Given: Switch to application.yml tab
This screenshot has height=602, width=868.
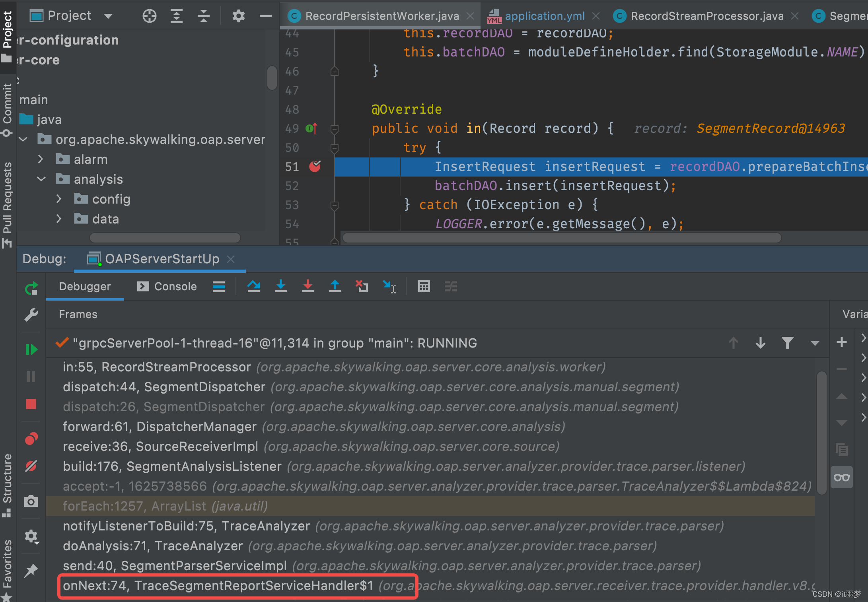Looking at the screenshot, I should [x=544, y=16].
